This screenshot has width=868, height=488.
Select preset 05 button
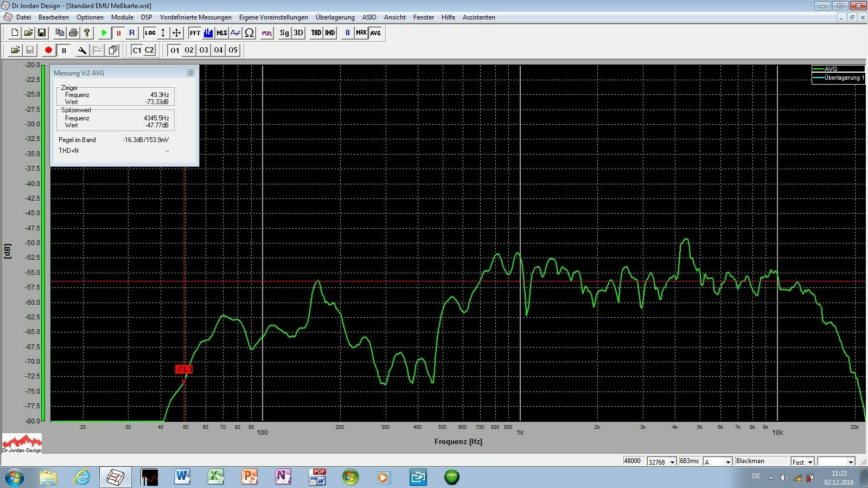[x=233, y=50]
